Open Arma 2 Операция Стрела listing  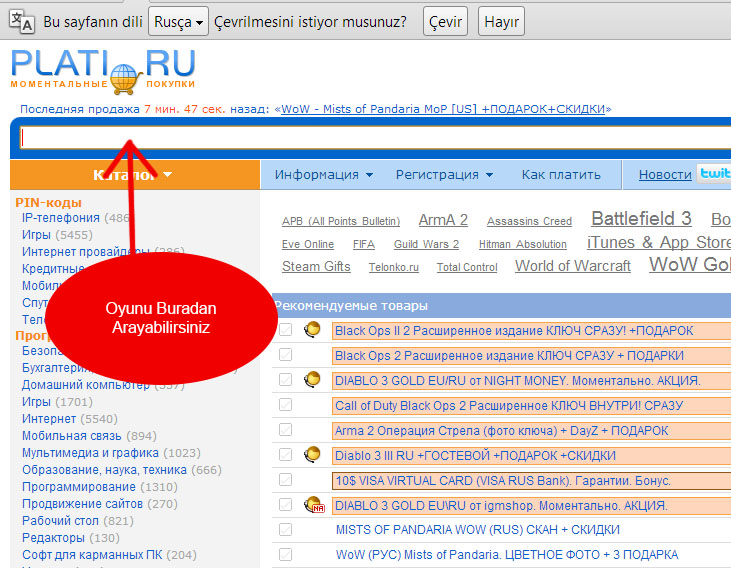pyautogui.click(x=501, y=430)
